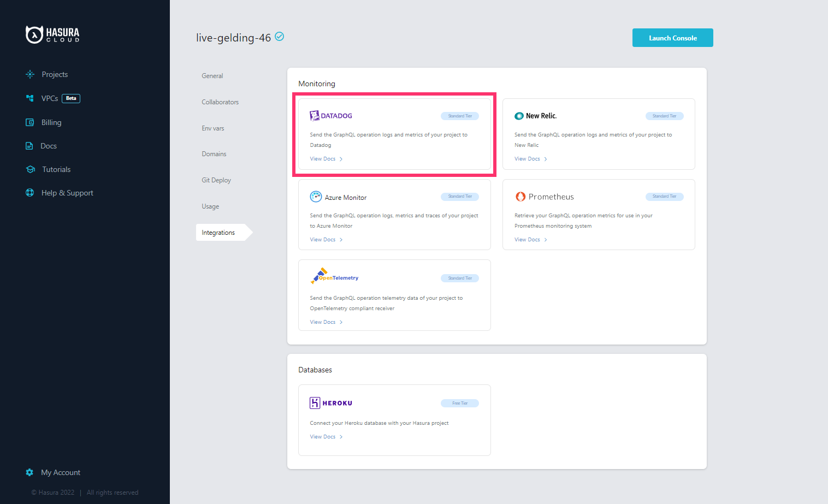Click the New Relic logo
This screenshot has width=828, height=504.
[519, 116]
